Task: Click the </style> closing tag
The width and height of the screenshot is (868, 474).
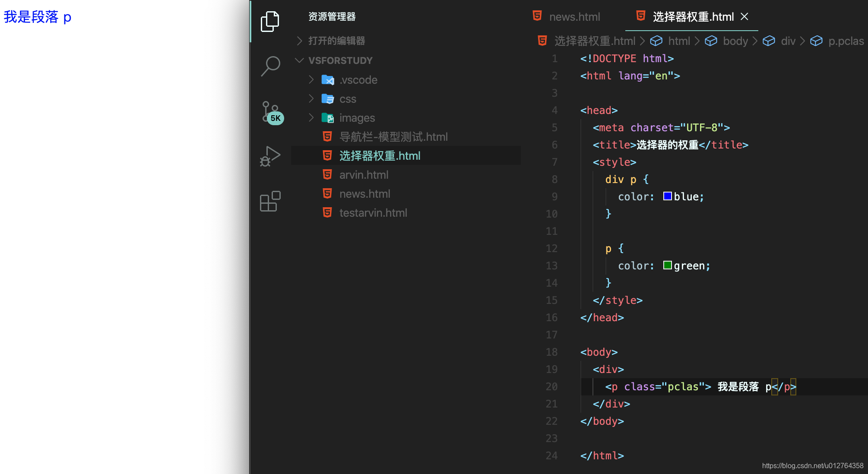Action: click(618, 300)
